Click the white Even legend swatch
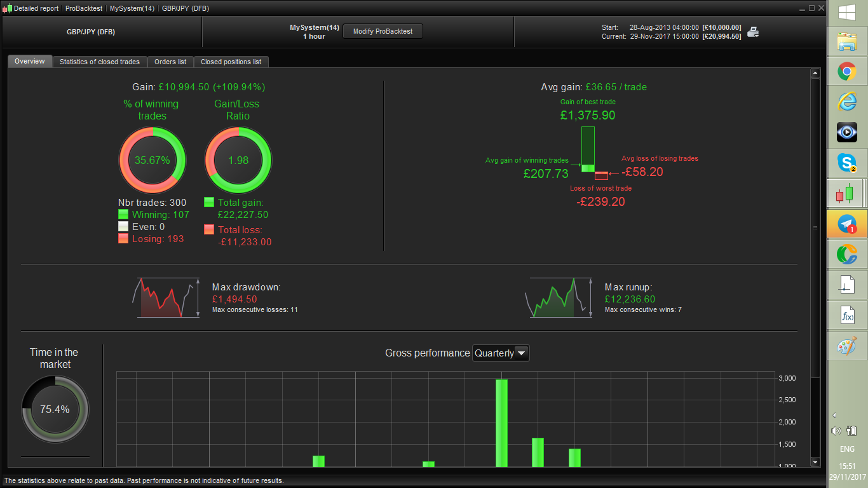 click(x=124, y=227)
